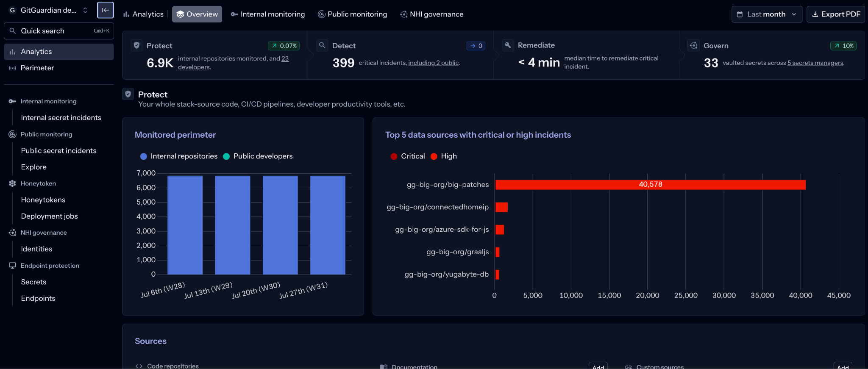Open Endpoints in sidebar
Screen dimensions: 868x369
(38, 298)
